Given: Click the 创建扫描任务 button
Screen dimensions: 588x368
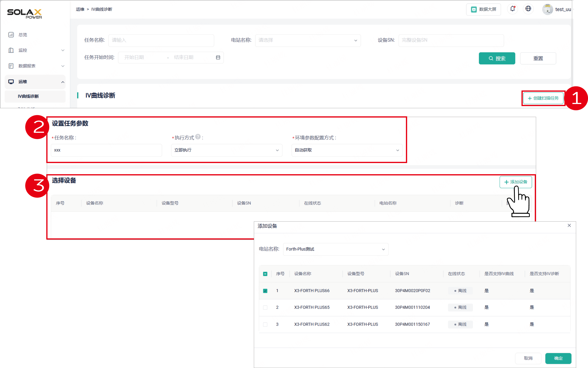Looking at the screenshot, I should coord(543,98).
